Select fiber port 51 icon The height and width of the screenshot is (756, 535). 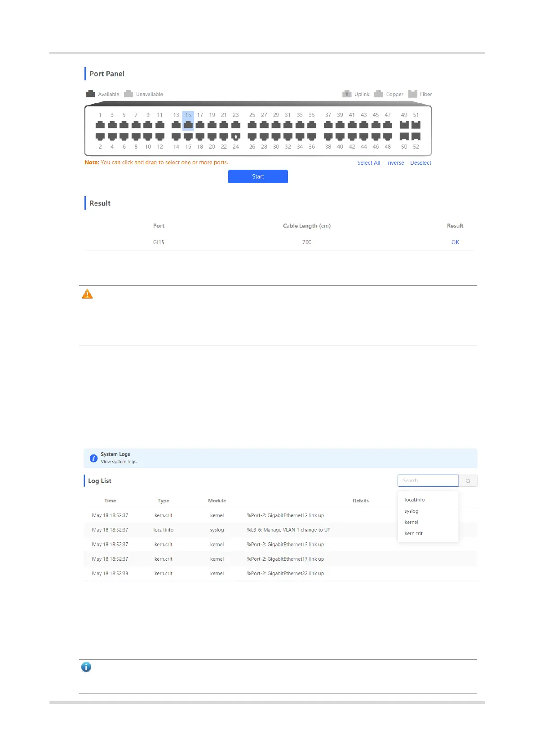(x=416, y=124)
